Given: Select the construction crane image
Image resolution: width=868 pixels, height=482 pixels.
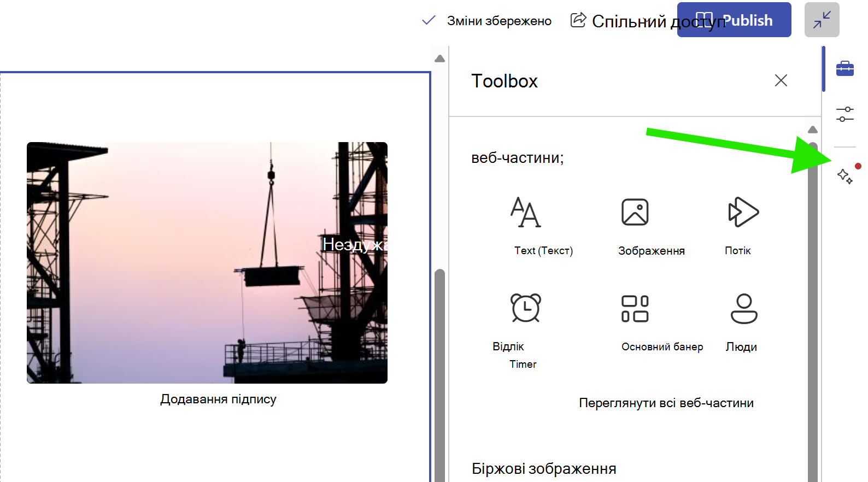Looking at the screenshot, I should coord(207,263).
